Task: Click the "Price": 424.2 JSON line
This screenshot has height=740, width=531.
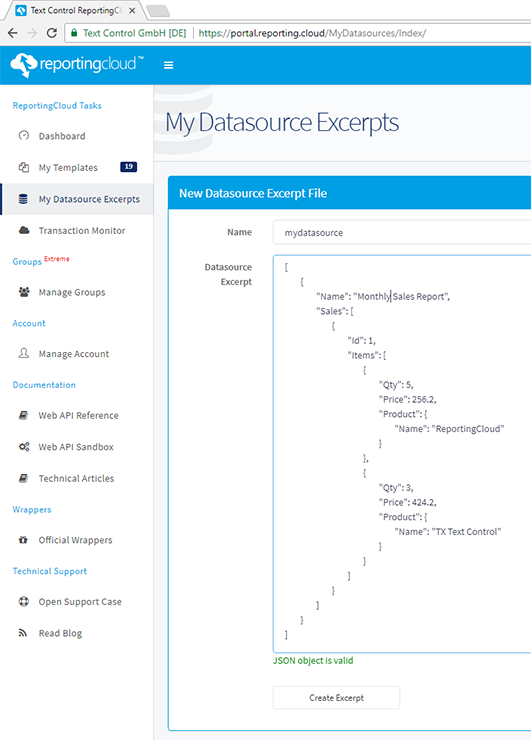Action: 407,502
